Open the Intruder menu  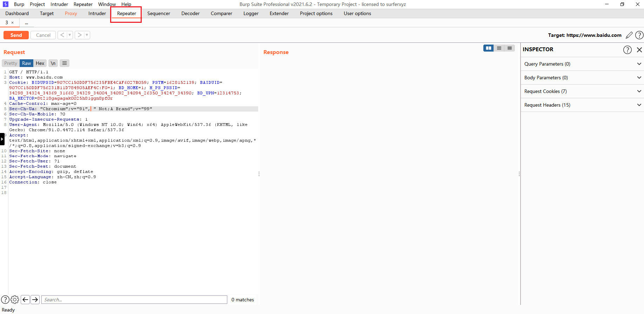(59, 4)
